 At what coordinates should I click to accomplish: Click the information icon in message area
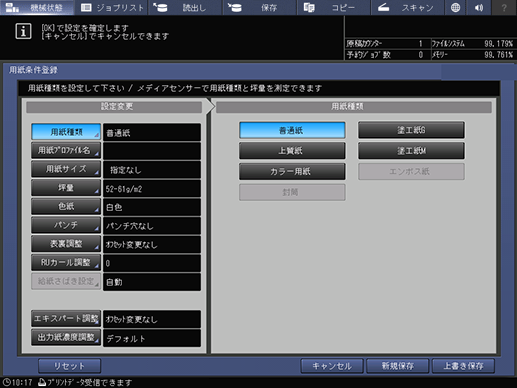(23, 31)
